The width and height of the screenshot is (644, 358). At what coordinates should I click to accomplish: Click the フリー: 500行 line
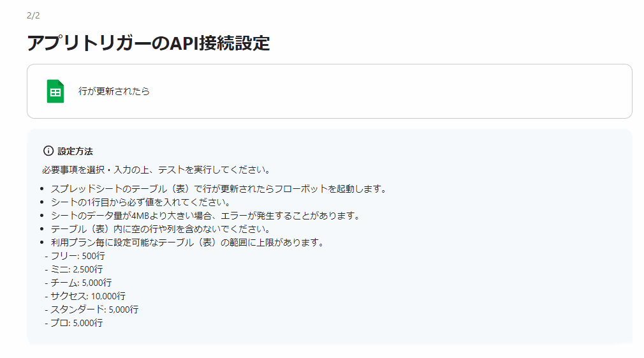coord(75,256)
